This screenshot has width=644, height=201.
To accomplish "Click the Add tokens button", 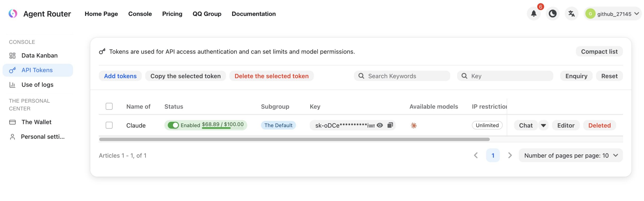I will click(x=120, y=76).
